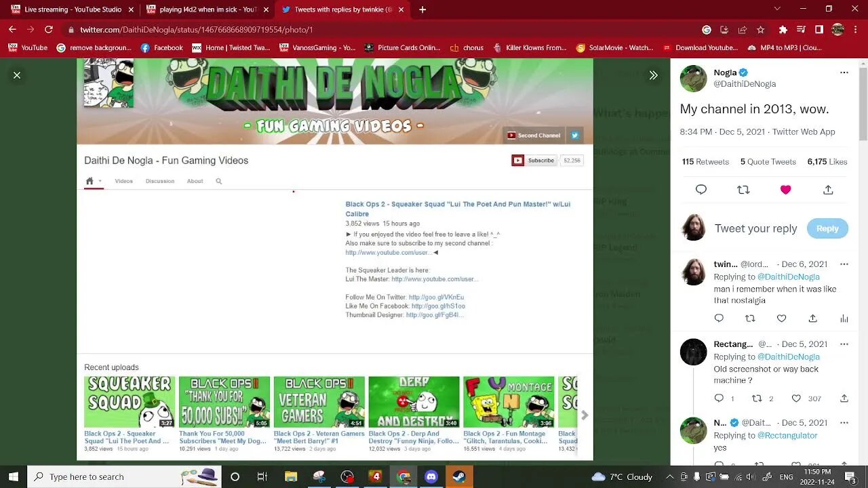The width and height of the screenshot is (868, 488).
Task: Reload the page
Action: [48, 30]
